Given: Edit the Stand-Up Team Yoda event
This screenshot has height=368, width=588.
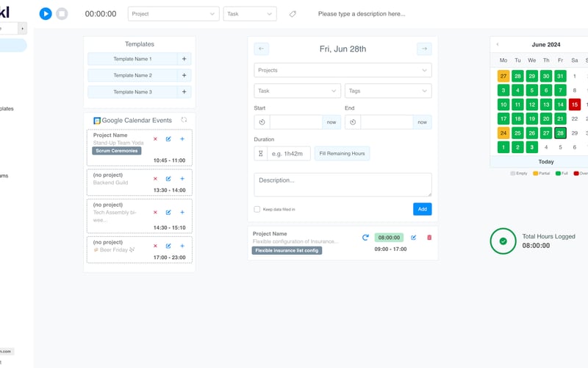Looking at the screenshot, I should click(168, 139).
